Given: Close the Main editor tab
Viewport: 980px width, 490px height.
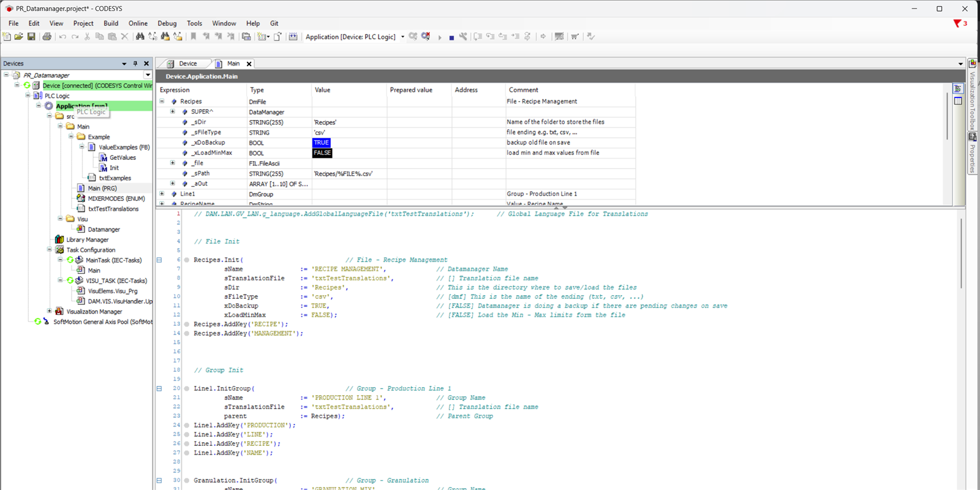Looking at the screenshot, I should click(249, 64).
